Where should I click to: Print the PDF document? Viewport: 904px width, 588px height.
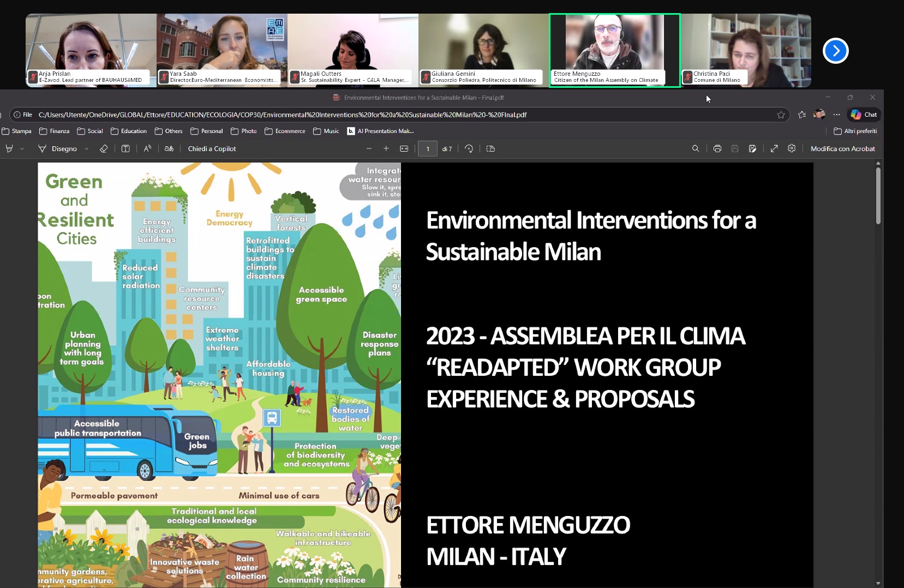[717, 149]
